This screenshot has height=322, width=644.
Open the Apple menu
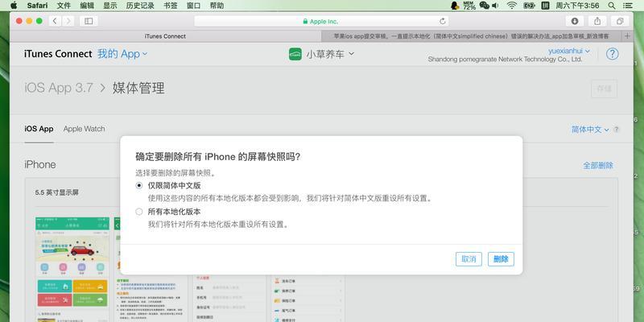pos(14,6)
